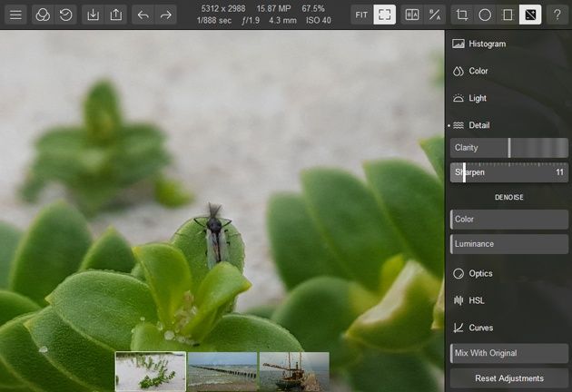Select the FIT zoom button
The width and height of the screenshot is (572, 392).
click(x=361, y=15)
